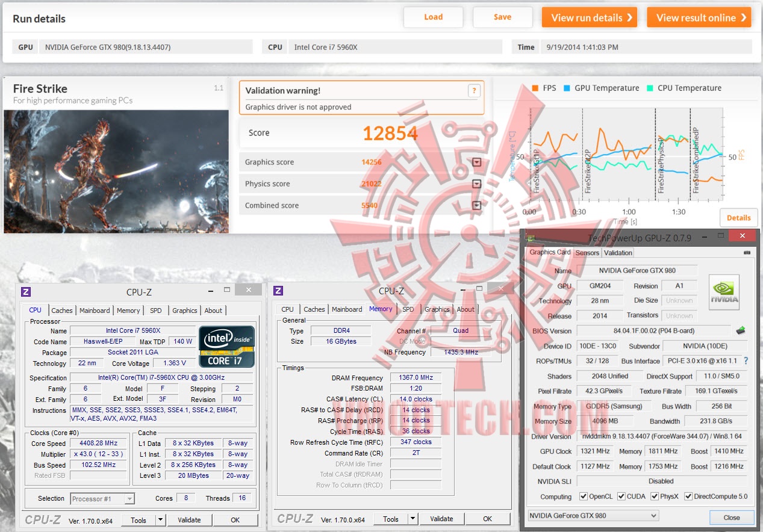Open CPU tab in Memory CPU-Z window
Image resolution: width=763 pixels, height=532 pixels.
click(288, 309)
